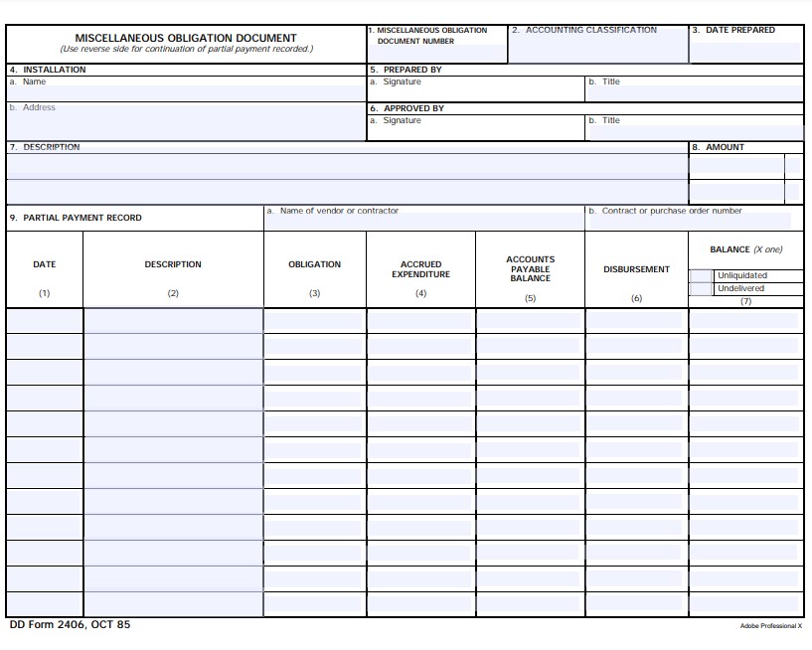Viewport: 812px width, 650px height.
Task: Click the 'DD Form 2406, OCT 85' footer text
Action: click(70, 624)
